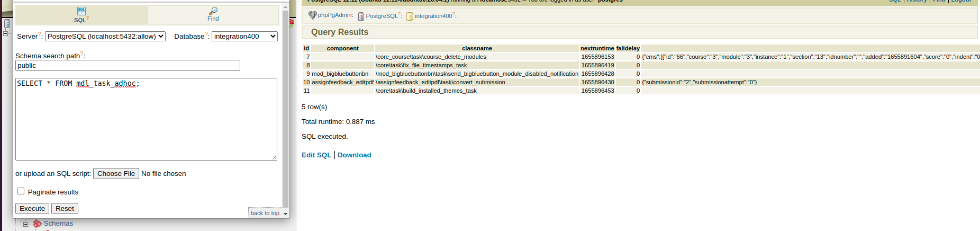Click the Edit SQL link

pyautogui.click(x=316, y=155)
